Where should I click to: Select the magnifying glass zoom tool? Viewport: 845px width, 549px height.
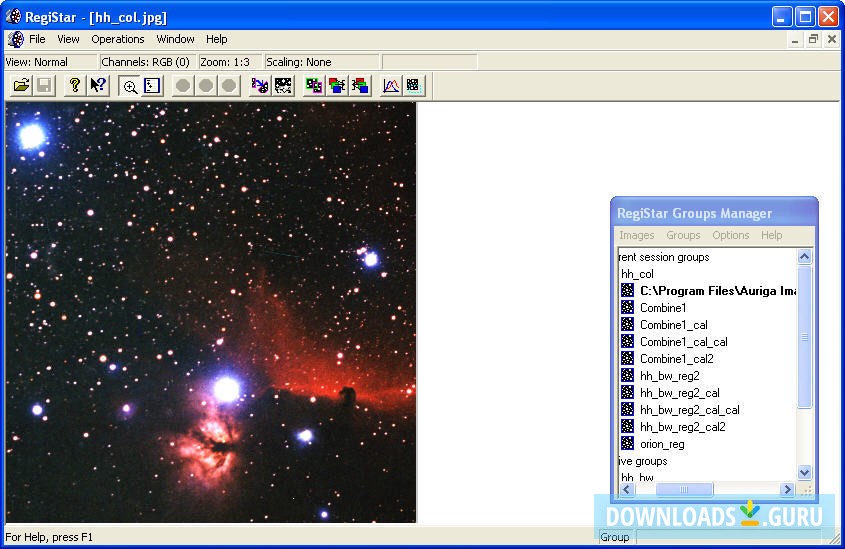pyautogui.click(x=129, y=86)
